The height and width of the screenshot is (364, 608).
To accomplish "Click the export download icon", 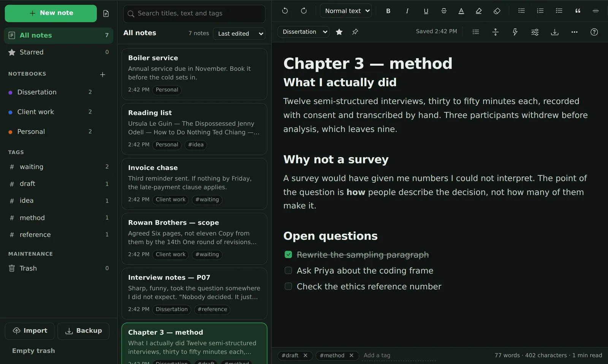I will [555, 32].
